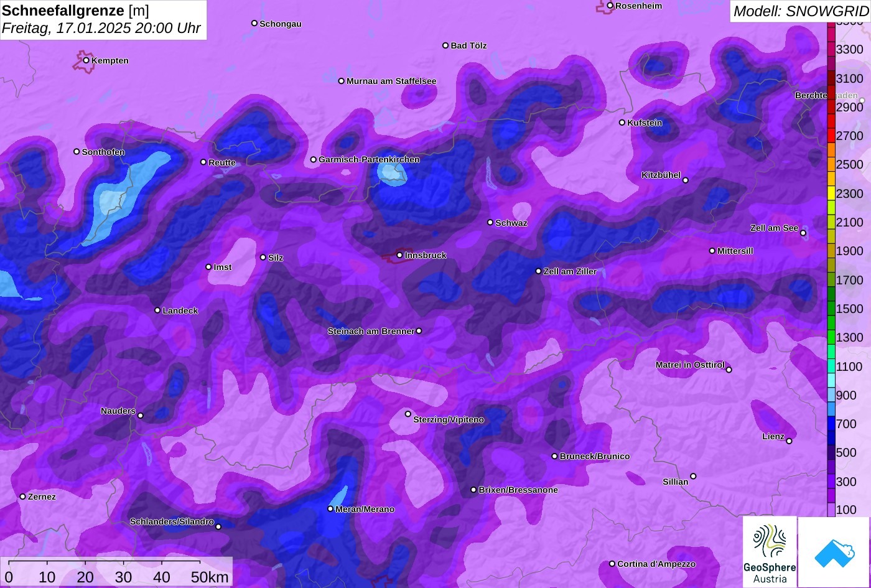Click the date Freitag, 17.01.2025 20:00 Uhr
Image resolution: width=871 pixels, height=588 pixels.
tap(101, 28)
